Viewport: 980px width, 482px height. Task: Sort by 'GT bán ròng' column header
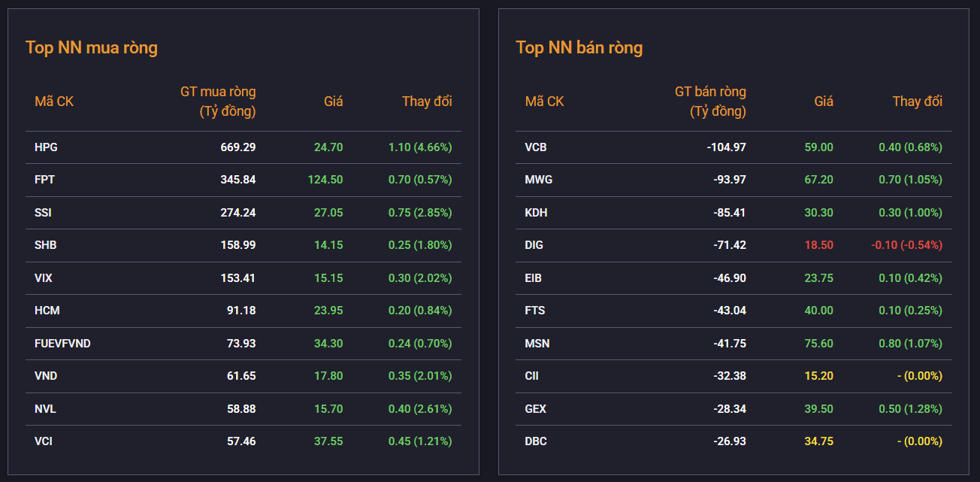coord(710,102)
